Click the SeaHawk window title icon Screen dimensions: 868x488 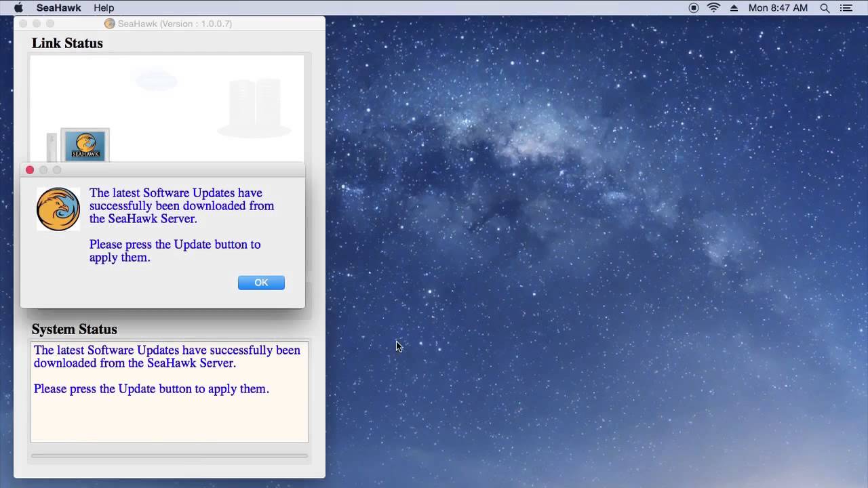(110, 24)
